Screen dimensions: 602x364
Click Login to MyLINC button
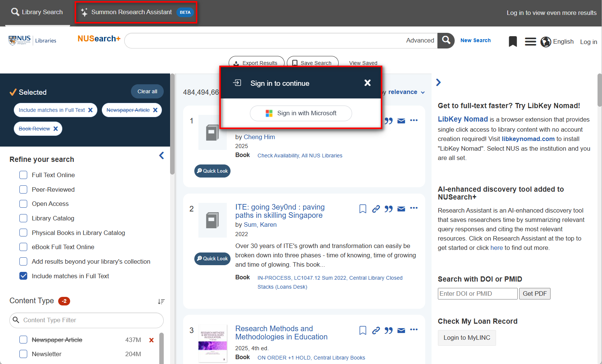click(467, 338)
